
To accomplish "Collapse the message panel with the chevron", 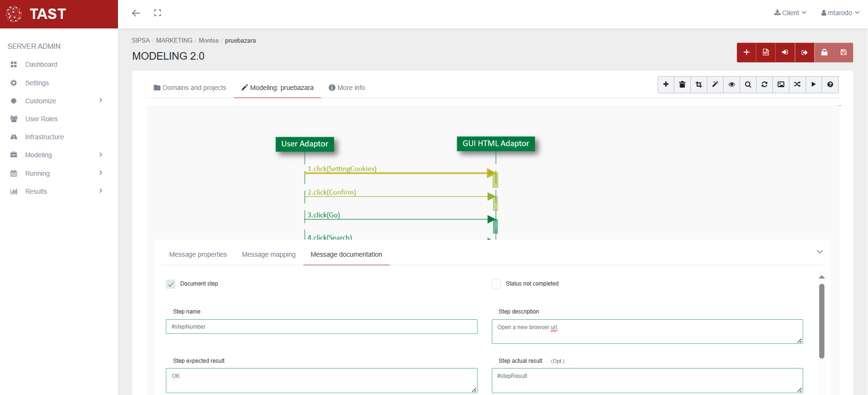I will pyautogui.click(x=820, y=252).
